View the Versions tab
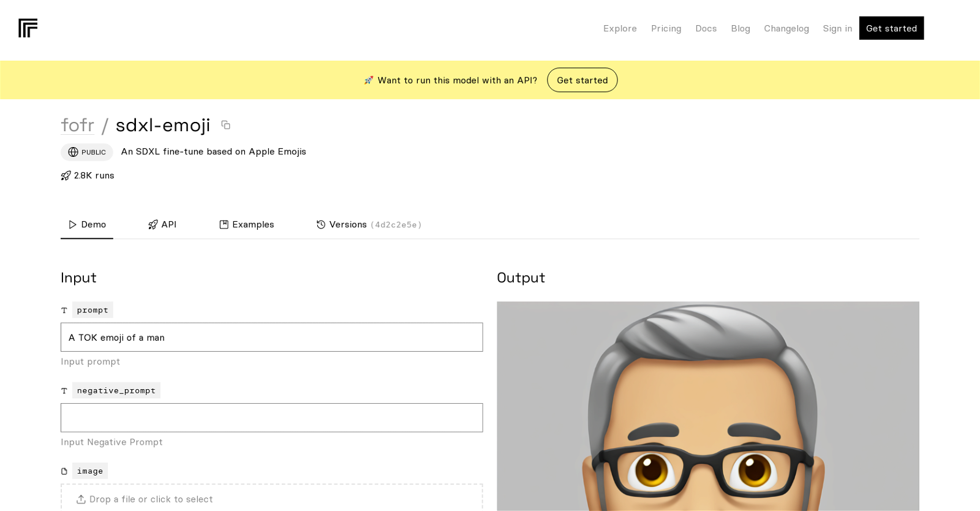 click(x=369, y=225)
